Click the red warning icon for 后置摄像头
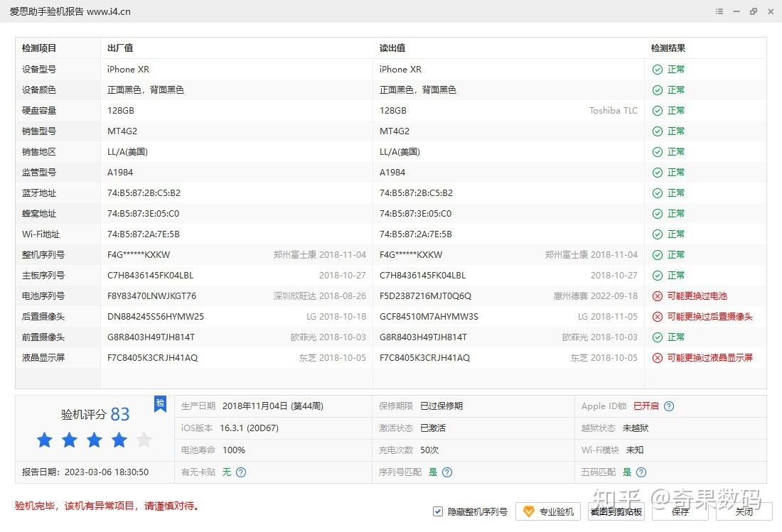This screenshot has height=532, width=782. (x=658, y=316)
